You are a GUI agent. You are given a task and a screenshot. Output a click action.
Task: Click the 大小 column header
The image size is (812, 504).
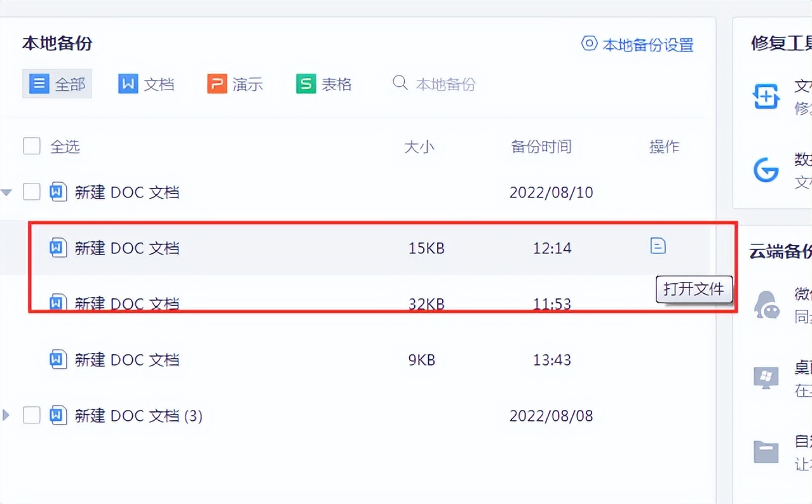tap(419, 147)
